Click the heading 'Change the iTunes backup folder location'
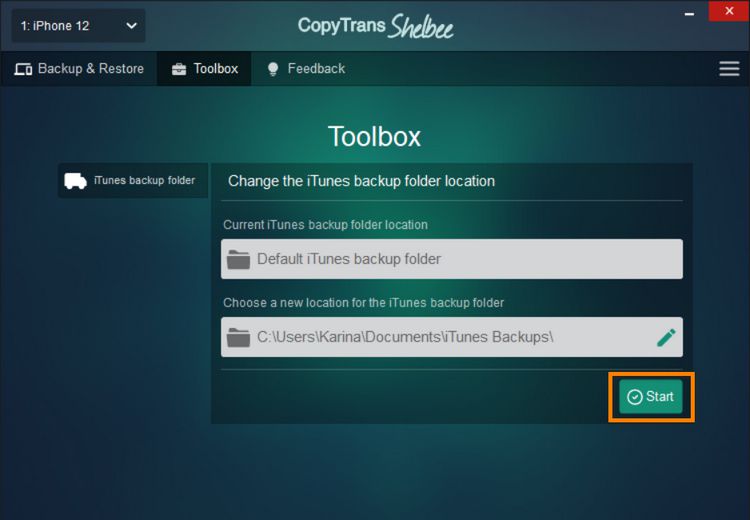Screen dimensions: 750x520 [361, 181]
